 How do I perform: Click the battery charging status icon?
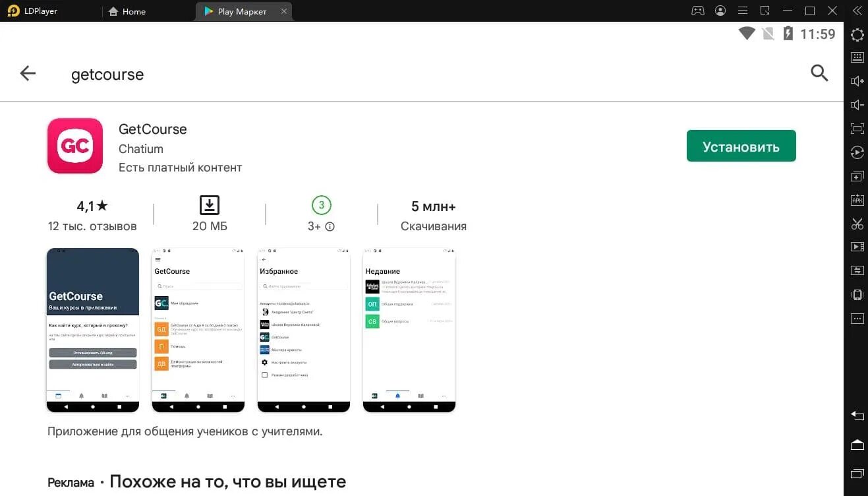coord(788,33)
